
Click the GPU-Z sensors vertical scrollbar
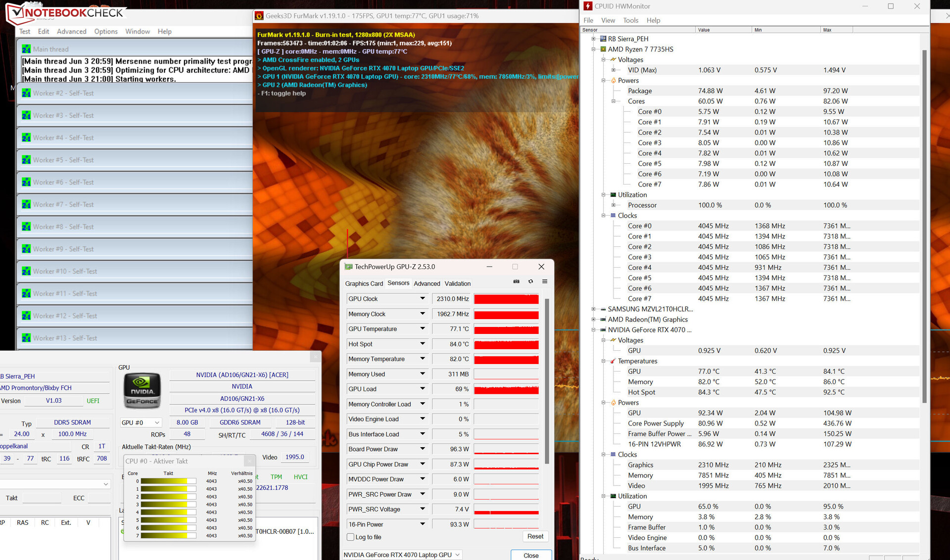click(x=547, y=381)
